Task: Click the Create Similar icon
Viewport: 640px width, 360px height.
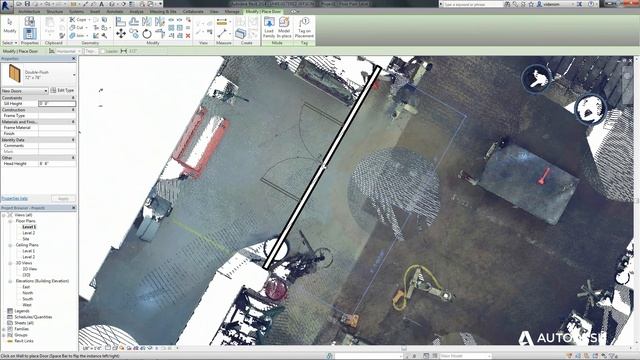Action: 241,33
